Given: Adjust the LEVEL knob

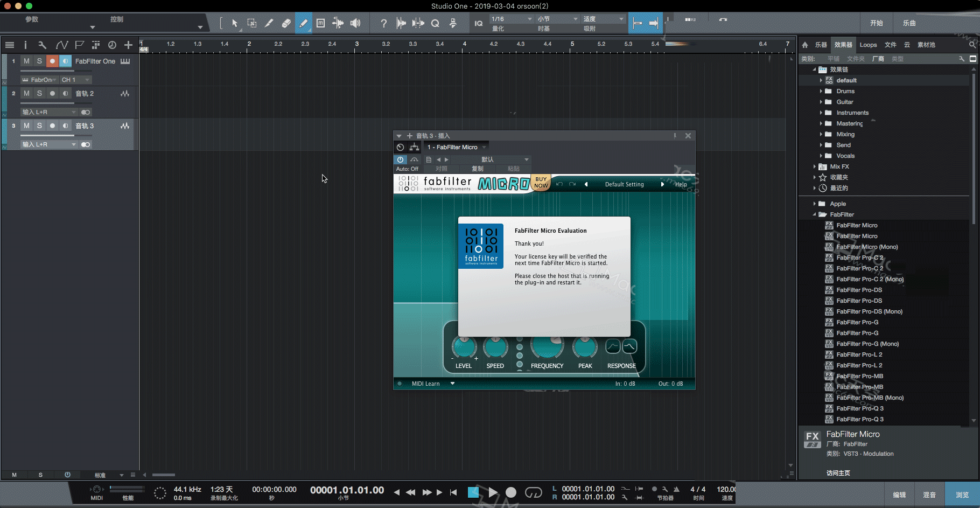Looking at the screenshot, I should click(464, 347).
